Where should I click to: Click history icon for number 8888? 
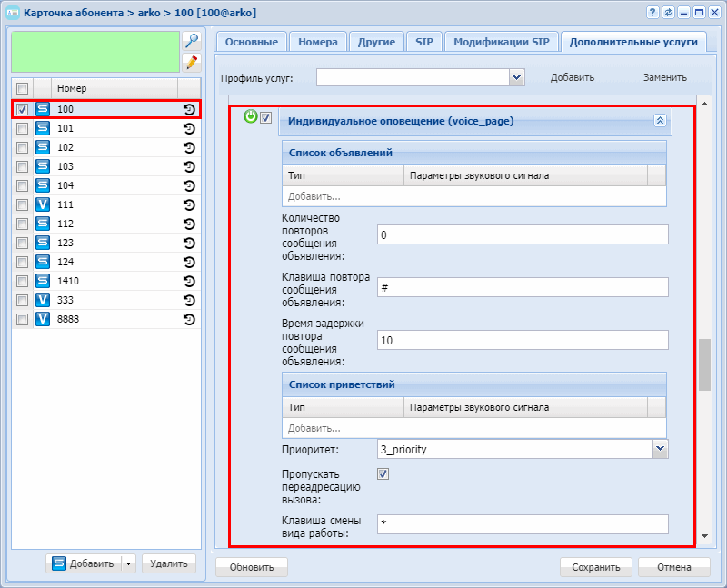[x=189, y=319]
